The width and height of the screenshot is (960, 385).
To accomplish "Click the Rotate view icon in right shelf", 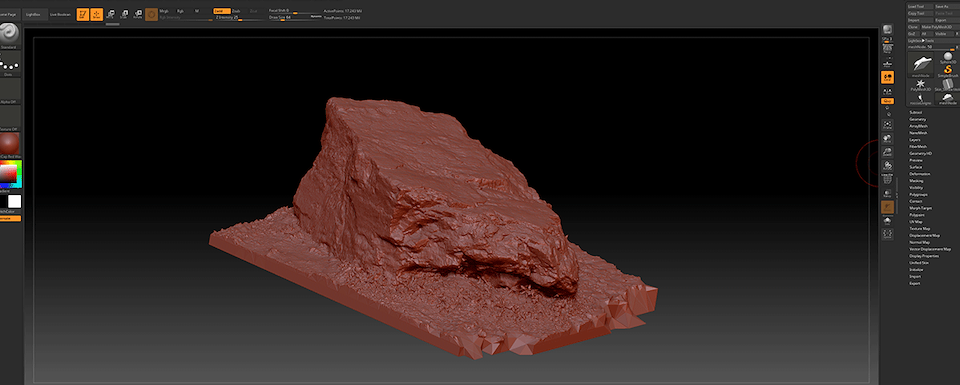I will (887, 165).
